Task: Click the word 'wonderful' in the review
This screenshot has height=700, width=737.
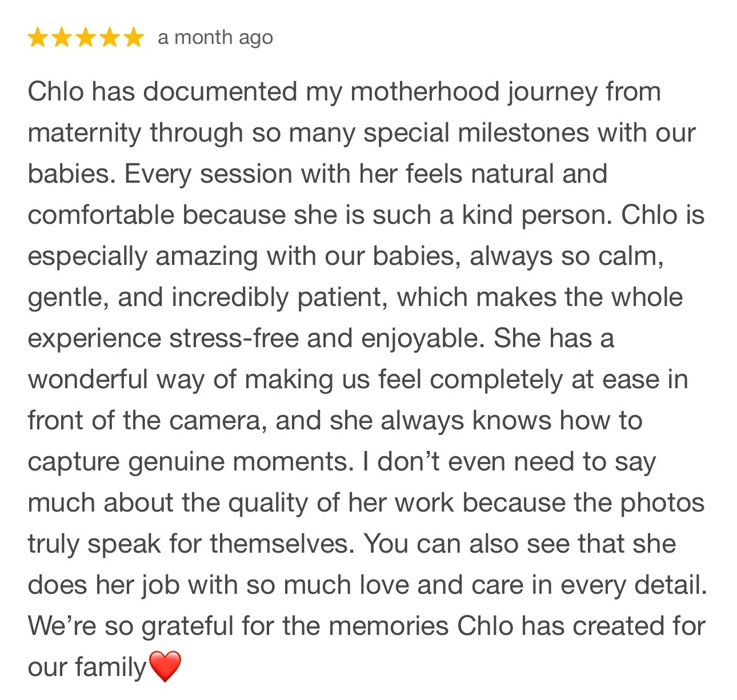Action: [x=88, y=380]
